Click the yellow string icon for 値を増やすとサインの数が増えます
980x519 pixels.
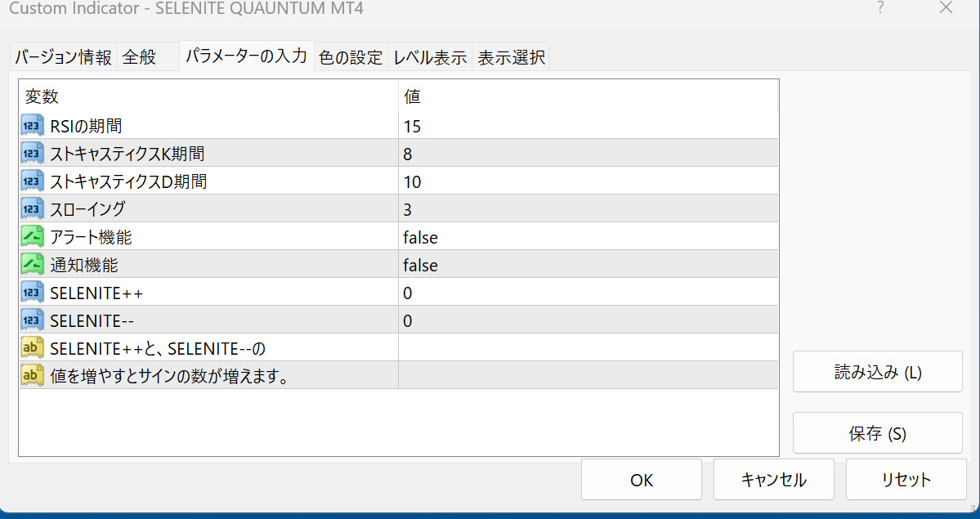point(33,376)
